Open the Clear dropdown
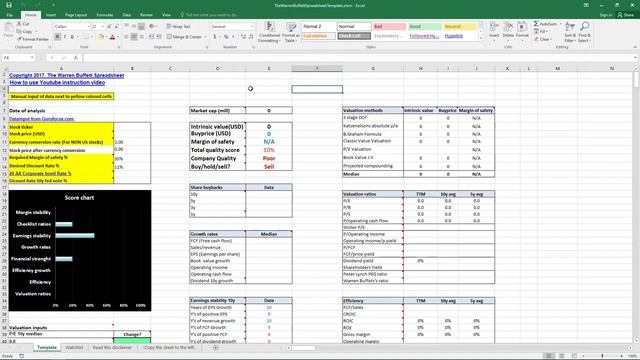This screenshot has width=640, height=360. pyautogui.click(x=542, y=39)
